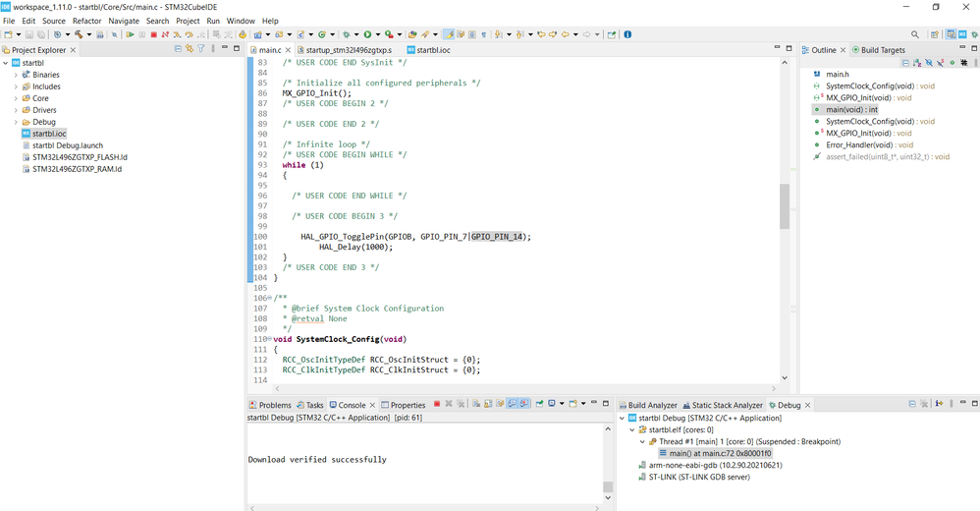
Task: Click the Step Into debug icon
Action: point(177,34)
